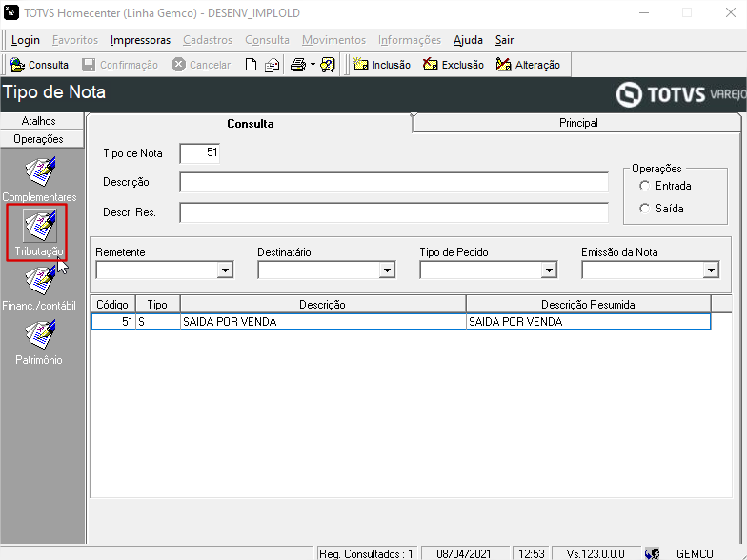The image size is (747, 560).
Task: Open the Impressoras menu
Action: 140,40
